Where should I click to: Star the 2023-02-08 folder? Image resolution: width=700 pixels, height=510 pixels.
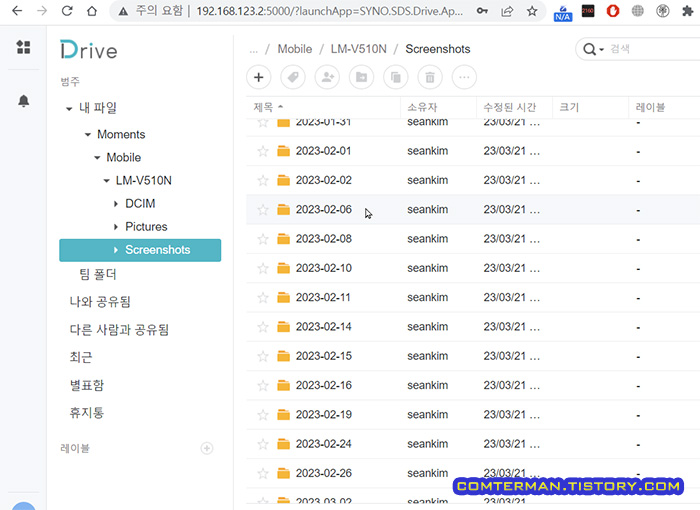point(263,239)
